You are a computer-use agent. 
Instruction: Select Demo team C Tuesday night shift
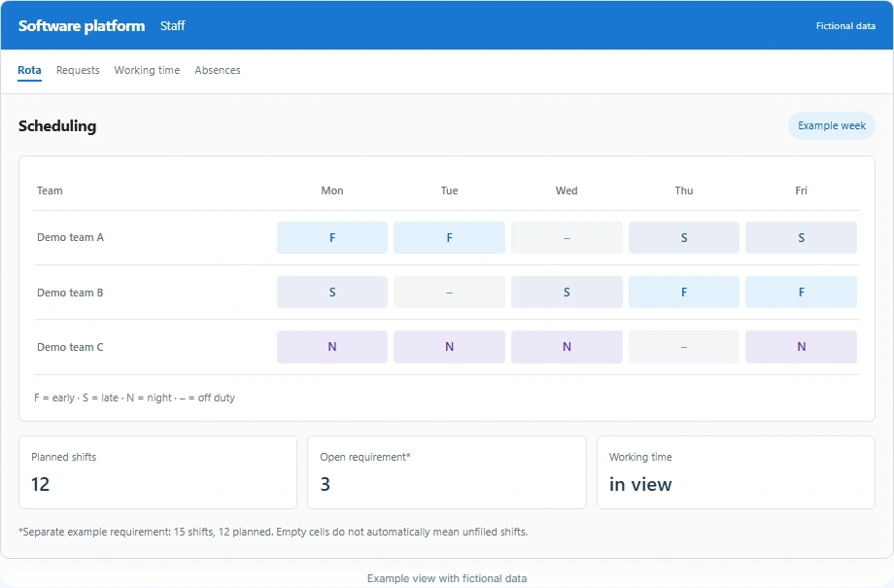pyautogui.click(x=449, y=347)
